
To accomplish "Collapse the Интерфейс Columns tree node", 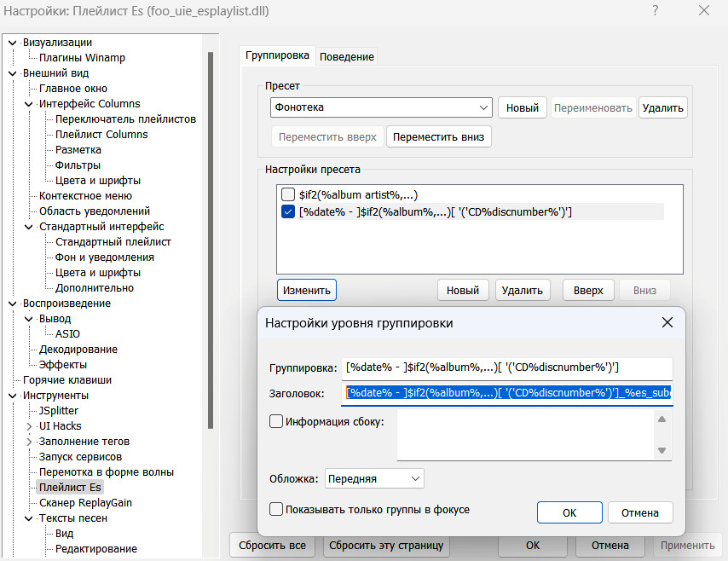I will (29, 104).
